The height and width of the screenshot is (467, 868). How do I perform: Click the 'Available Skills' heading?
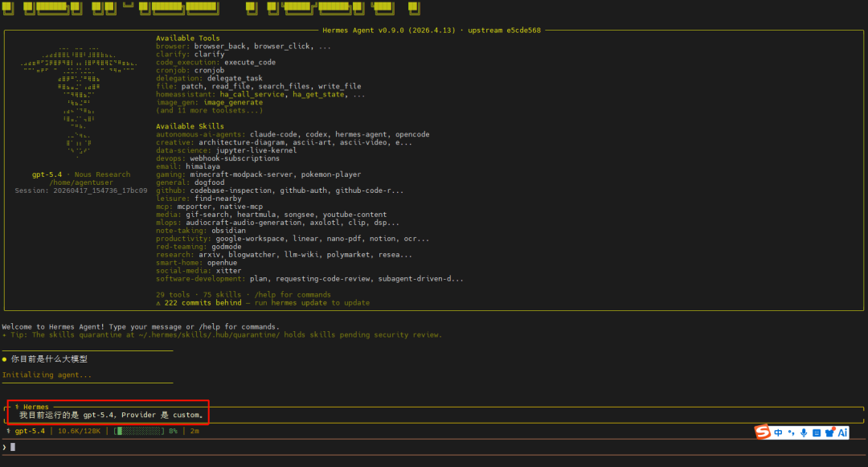coord(190,126)
